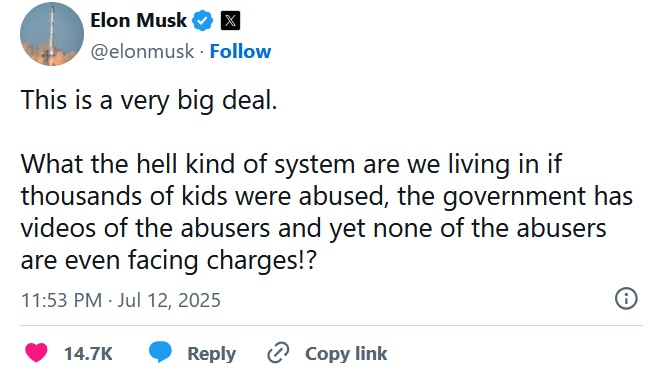661x377 pixels.
Task: Click the black X logo icon
Action: click(230, 21)
